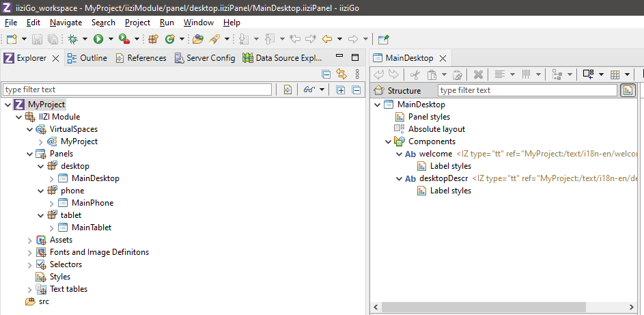Collapse the desktop folder in Panels

(x=40, y=166)
